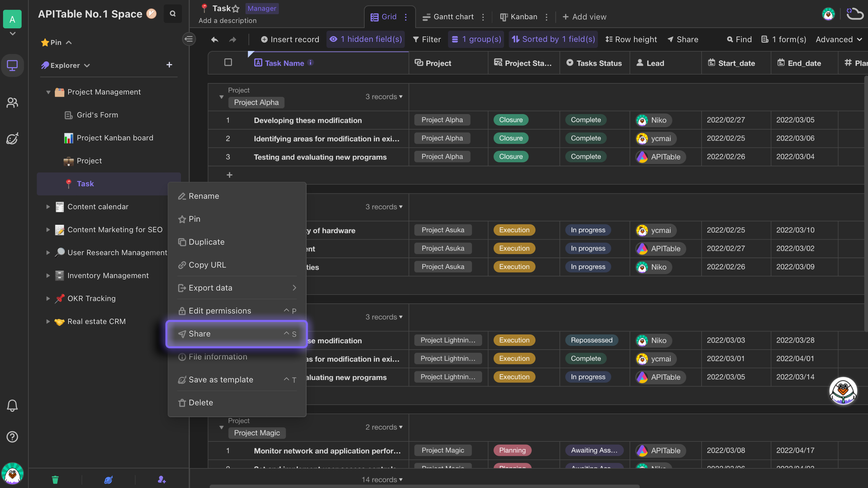The image size is (868, 488).
Task: Open the 1 group(s) settings
Action: [476, 39]
